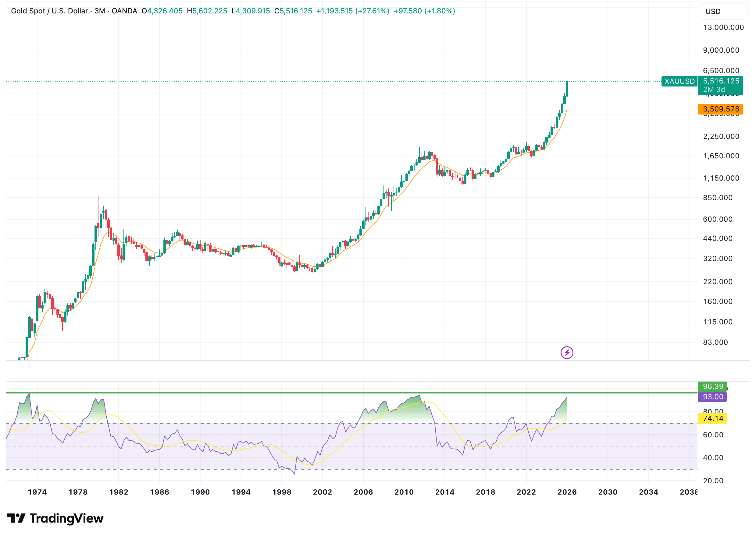
Task: Click the green 96.39 RSI level label
Action: point(712,386)
